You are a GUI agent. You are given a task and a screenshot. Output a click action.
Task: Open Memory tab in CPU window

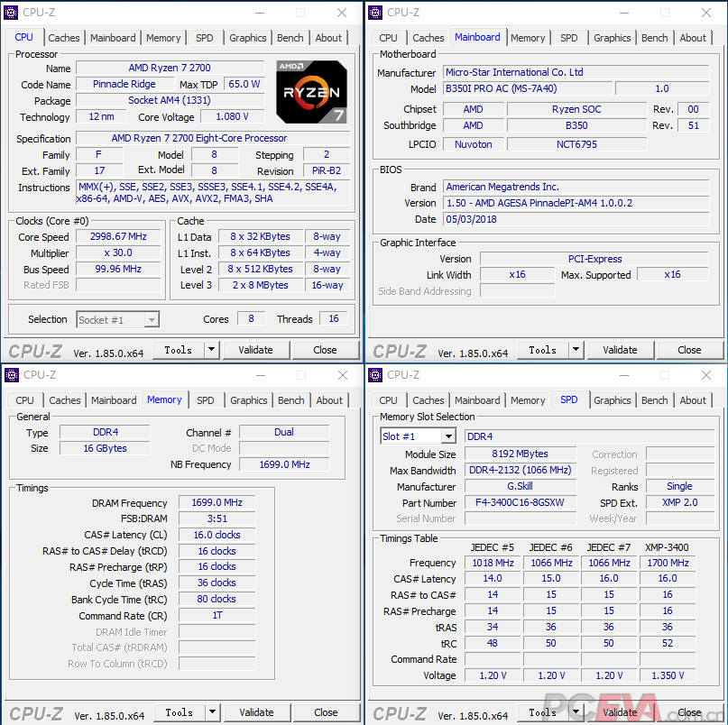click(163, 38)
